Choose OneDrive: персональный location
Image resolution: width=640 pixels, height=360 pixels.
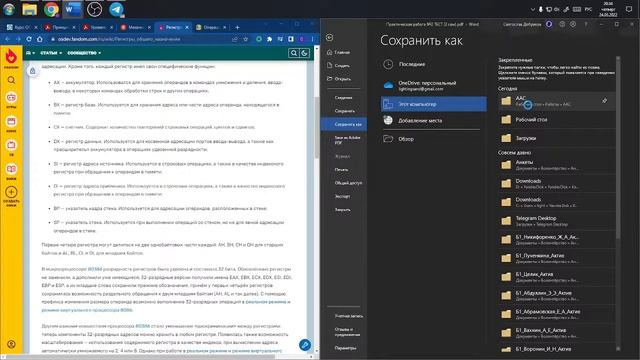click(433, 85)
